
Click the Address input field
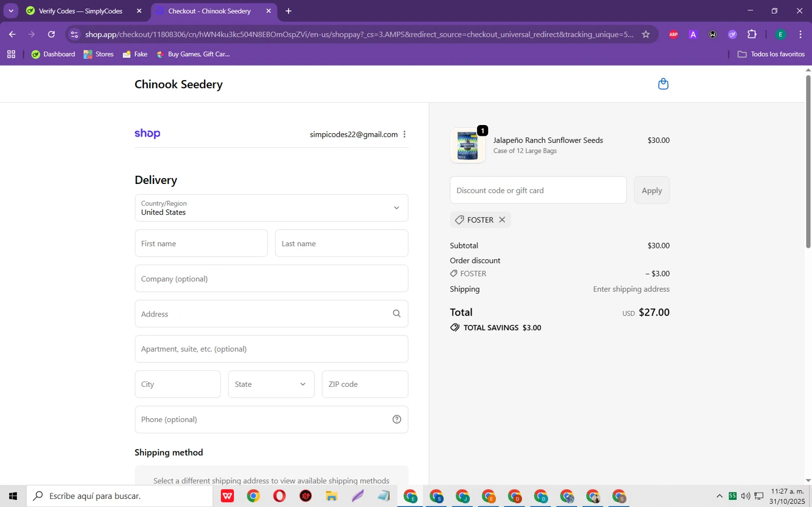(271, 314)
